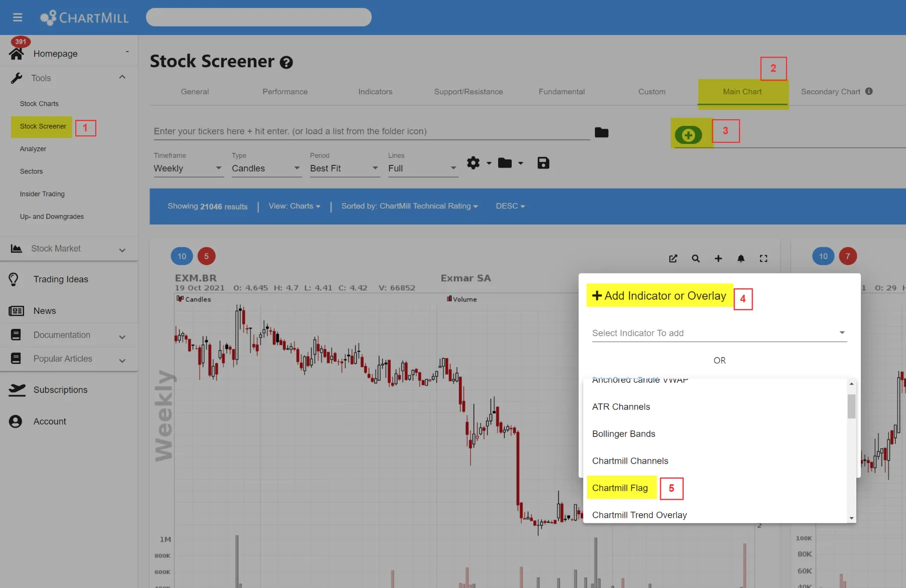The height and width of the screenshot is (588, 906).
Task: Select Chartmill Flag from indicator list
Action: pos(620,488)
